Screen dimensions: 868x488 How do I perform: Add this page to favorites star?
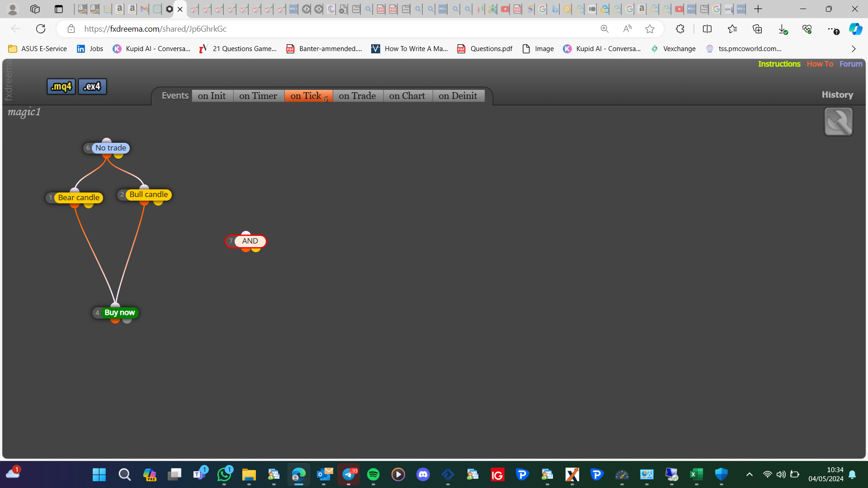click(650, 29)
